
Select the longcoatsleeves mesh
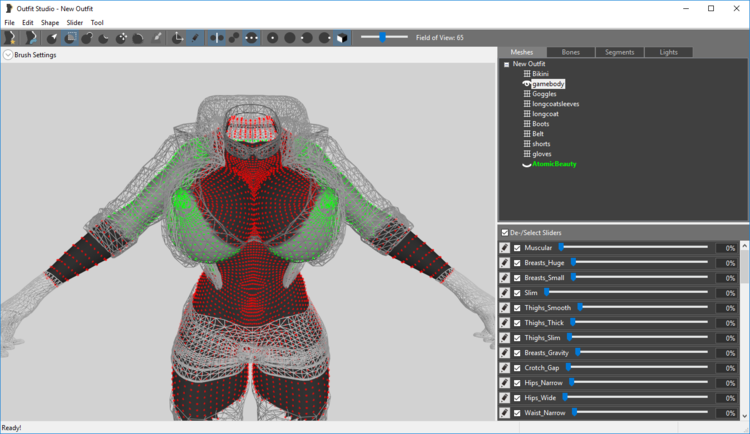click(556, 104)
